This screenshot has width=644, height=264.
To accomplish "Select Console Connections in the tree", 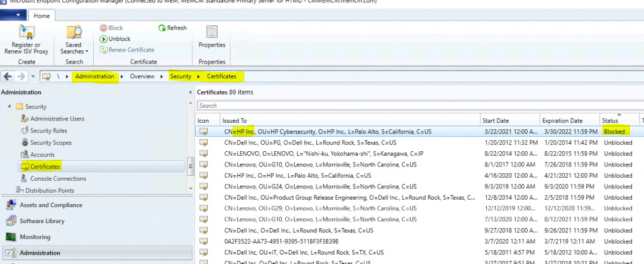I will tap(58, 178).
